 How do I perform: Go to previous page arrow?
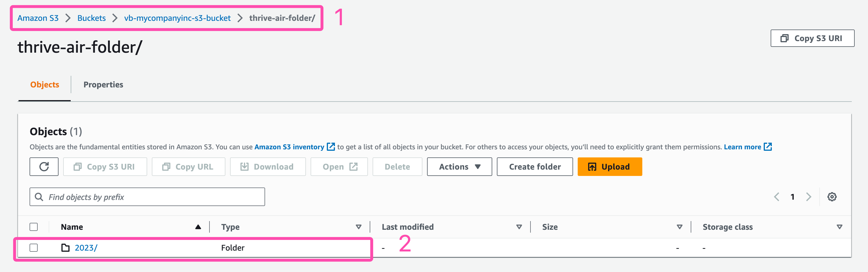pyautogui.click(x=776, y=197)
